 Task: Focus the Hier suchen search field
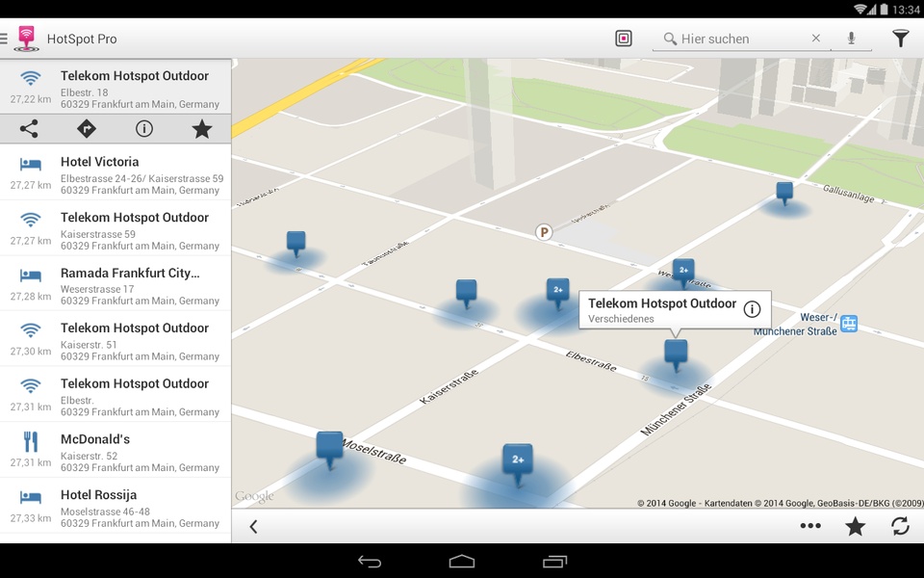click(x=741, y=39)
